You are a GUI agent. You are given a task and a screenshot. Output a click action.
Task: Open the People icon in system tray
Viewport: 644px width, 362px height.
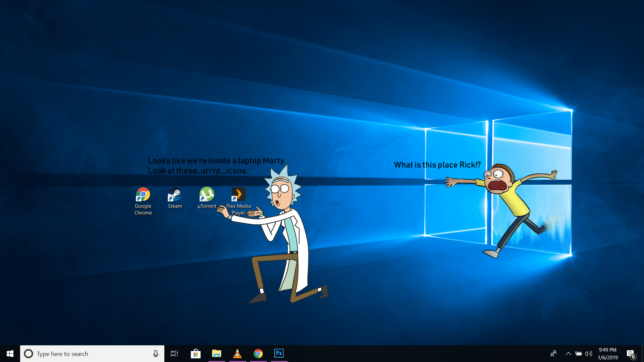553,354
